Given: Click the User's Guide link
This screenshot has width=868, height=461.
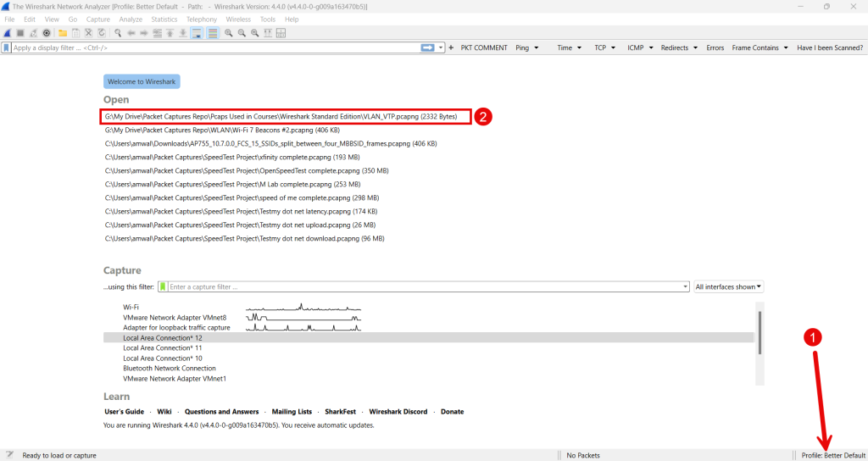Looking at the screenshot, I should point(124,412).
